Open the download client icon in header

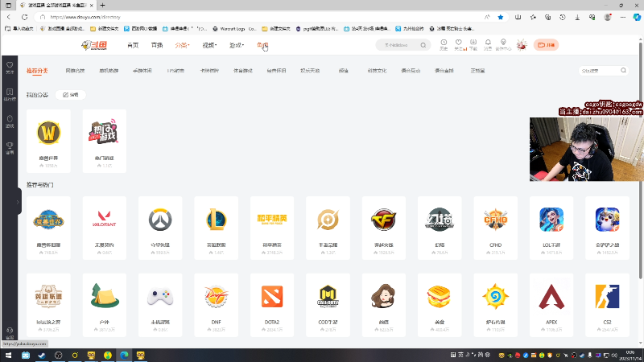(x=473, y=44)
